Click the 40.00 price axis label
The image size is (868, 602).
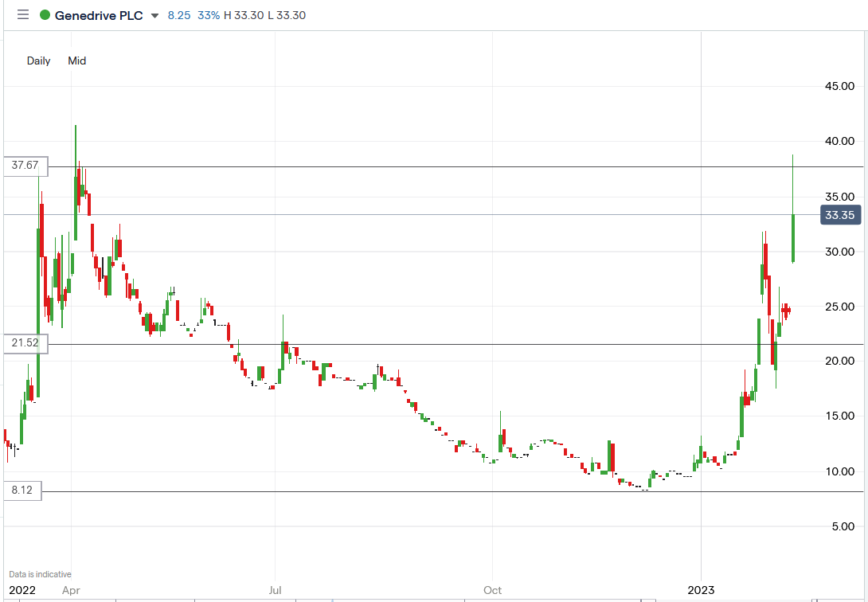click(840, 141)
